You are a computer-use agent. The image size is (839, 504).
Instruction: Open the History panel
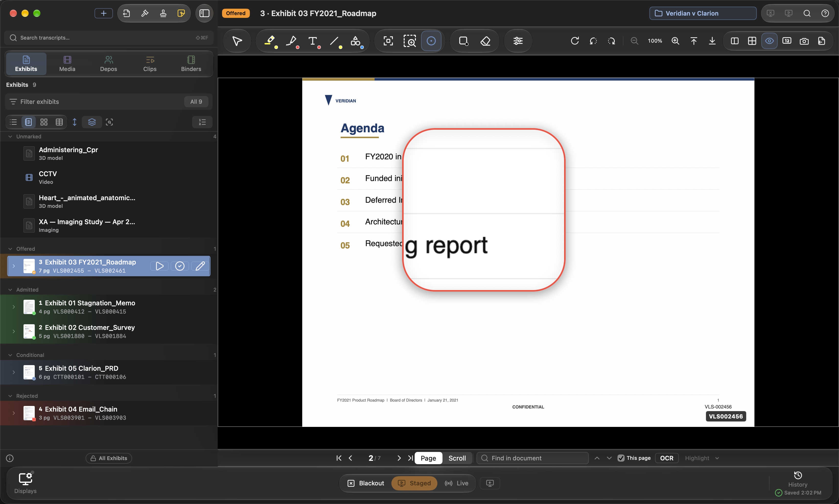coord(798,479)
